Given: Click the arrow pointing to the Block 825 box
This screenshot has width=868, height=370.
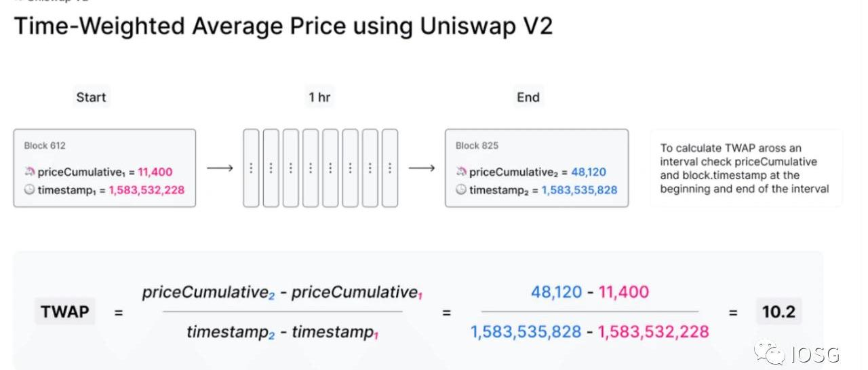Looking at the screenshot, I should (421, 168).
